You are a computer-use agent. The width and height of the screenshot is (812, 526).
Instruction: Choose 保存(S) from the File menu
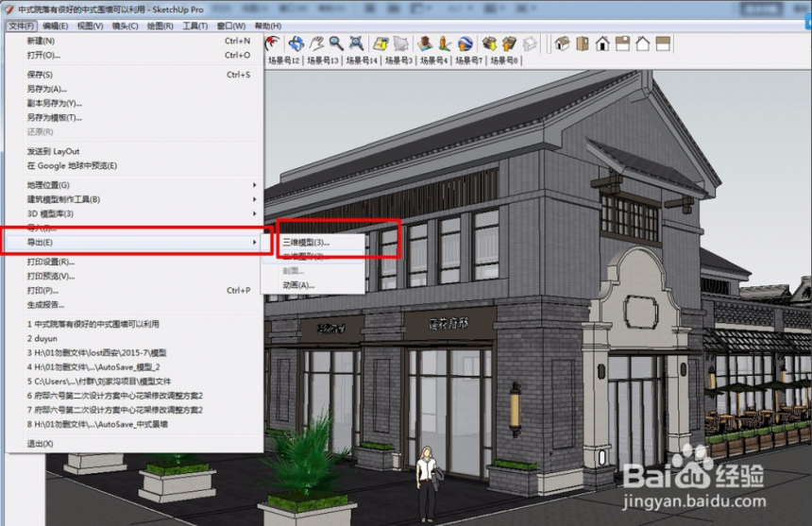tap(134, 75)
